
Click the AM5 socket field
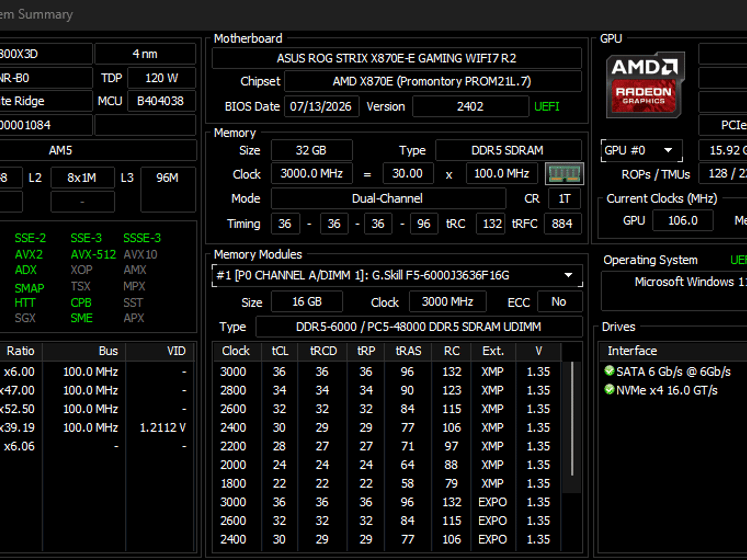(98, 150)
